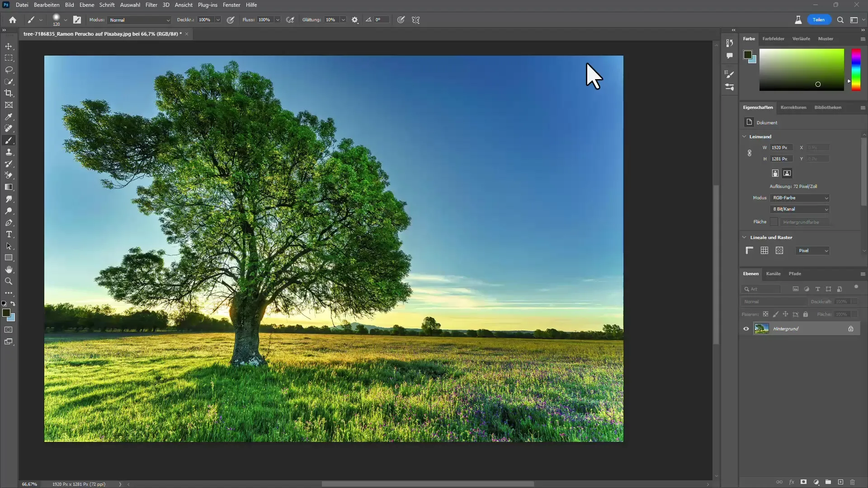
Task: Select the Brush tool in toolbar
Action: (x=9, y=141)
